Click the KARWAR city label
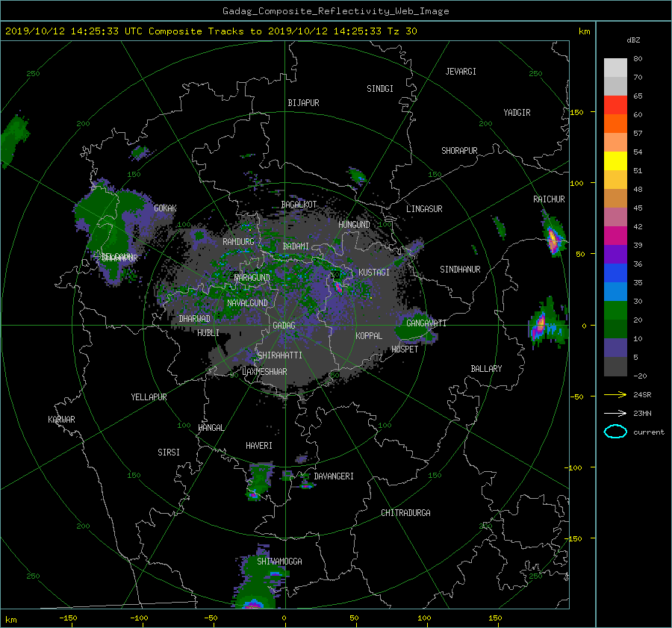This screenshot has width=672, height=628. (61, 420)
